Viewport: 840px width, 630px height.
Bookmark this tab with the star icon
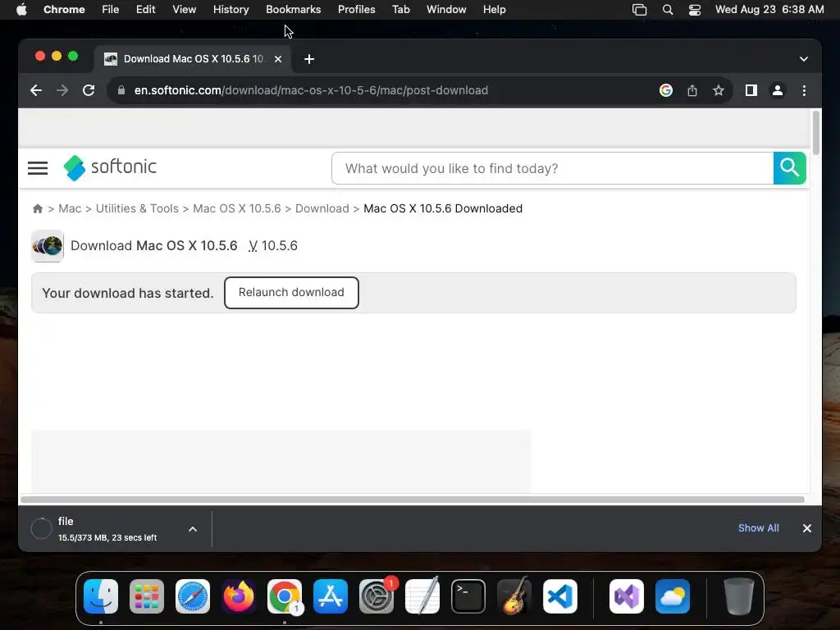pyautogui.click(x=719, y=90)
